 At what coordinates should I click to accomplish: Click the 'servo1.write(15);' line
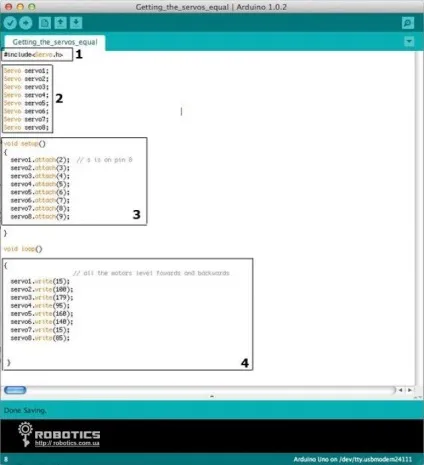(40, 281)
